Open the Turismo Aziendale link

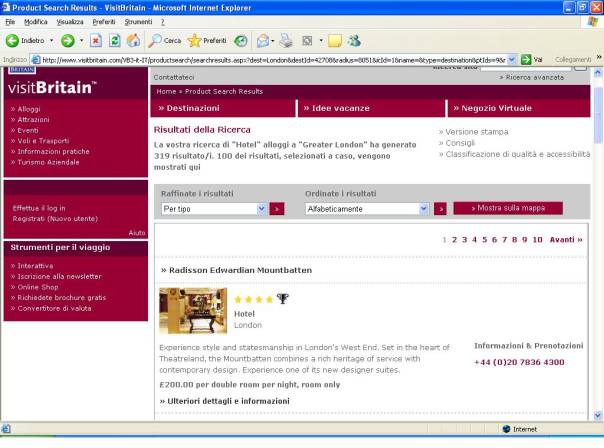[48, 162]
